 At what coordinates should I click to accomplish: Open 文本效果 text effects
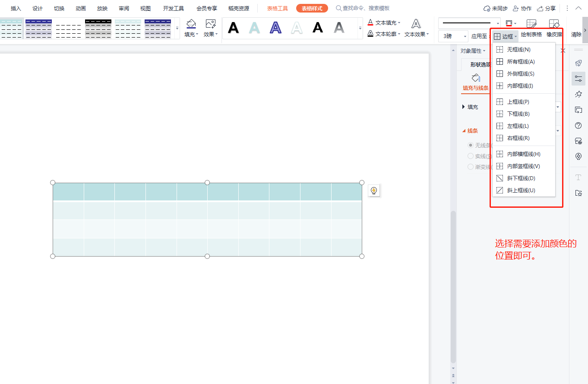(416, 29)
